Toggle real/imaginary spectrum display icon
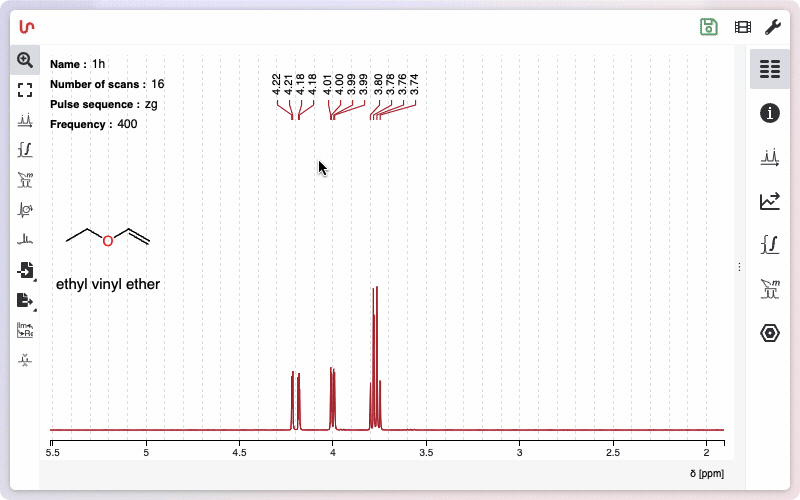The image size is (800, 500). click(x=25, y=330)
